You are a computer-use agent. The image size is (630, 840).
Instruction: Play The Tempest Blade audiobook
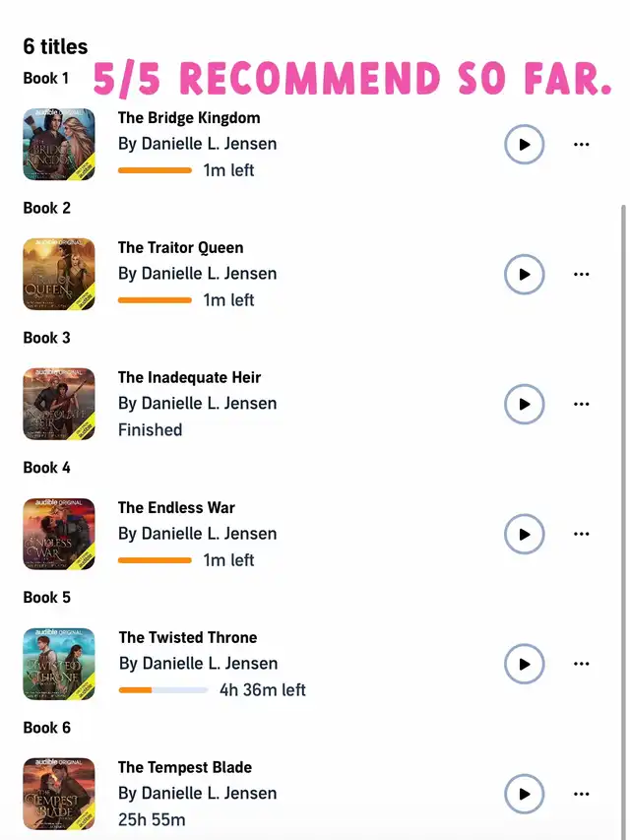pyautogui.click(x=524, y=794)
